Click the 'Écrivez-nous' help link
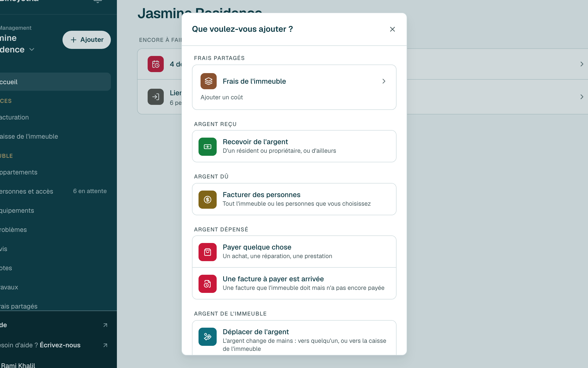 click(x=60, y=345)
